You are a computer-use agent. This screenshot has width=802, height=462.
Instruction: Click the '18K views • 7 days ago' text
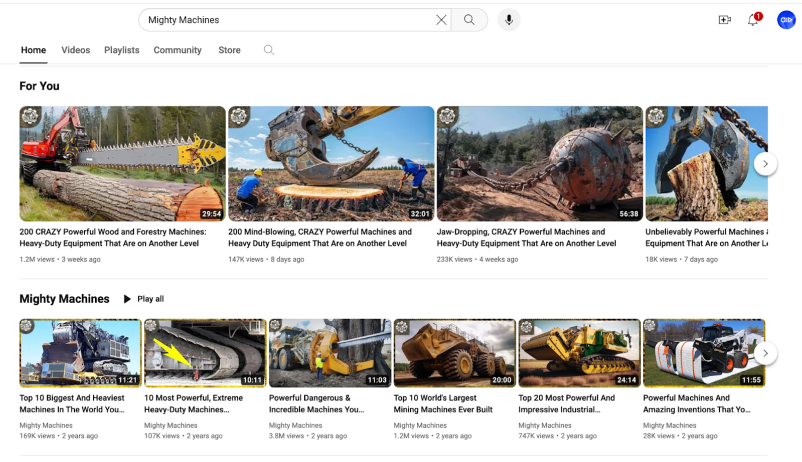pos(681,259)
